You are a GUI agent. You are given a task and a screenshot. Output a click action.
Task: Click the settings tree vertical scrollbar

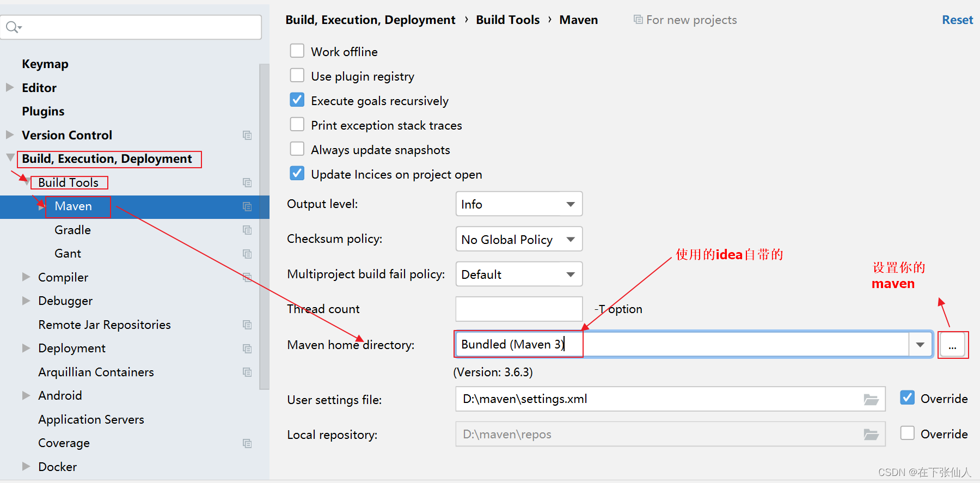(x=264, y=227)
